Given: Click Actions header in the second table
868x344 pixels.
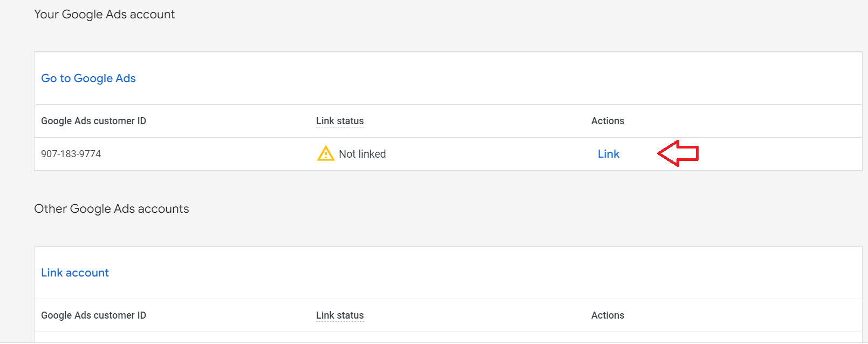Looking at the screenshot, I should tap(607, 315).
